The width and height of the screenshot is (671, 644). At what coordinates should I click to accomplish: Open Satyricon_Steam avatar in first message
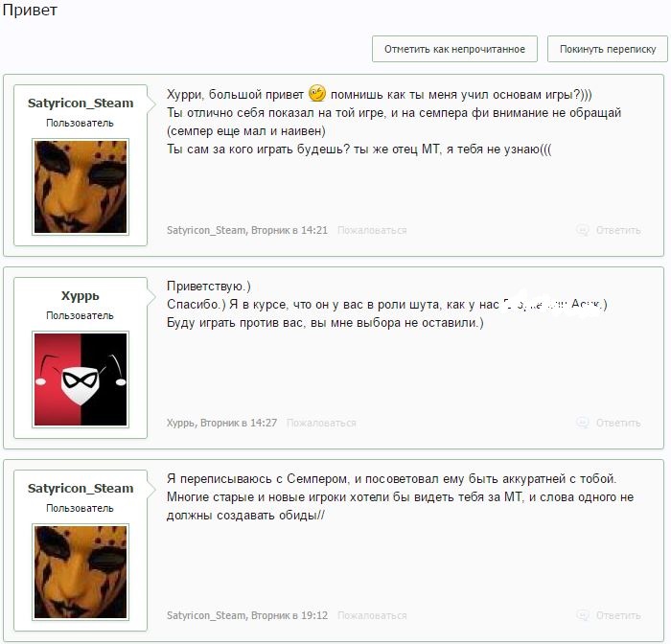click(x=81, y=187)
